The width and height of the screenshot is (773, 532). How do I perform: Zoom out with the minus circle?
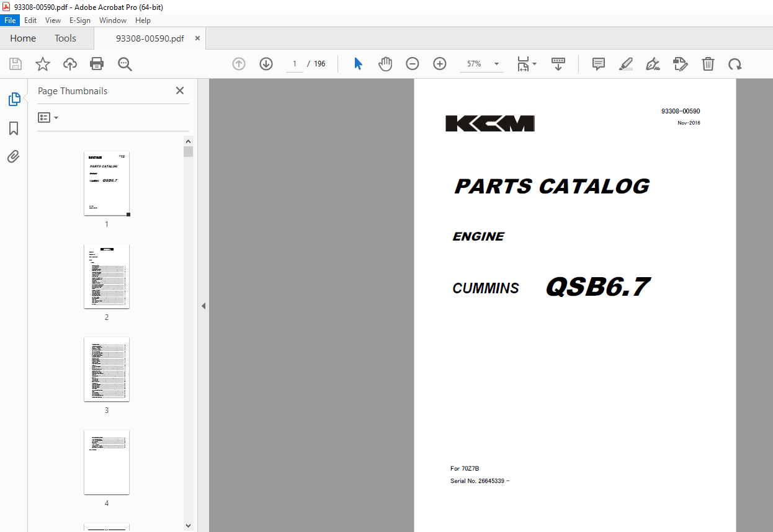(413, 64)
